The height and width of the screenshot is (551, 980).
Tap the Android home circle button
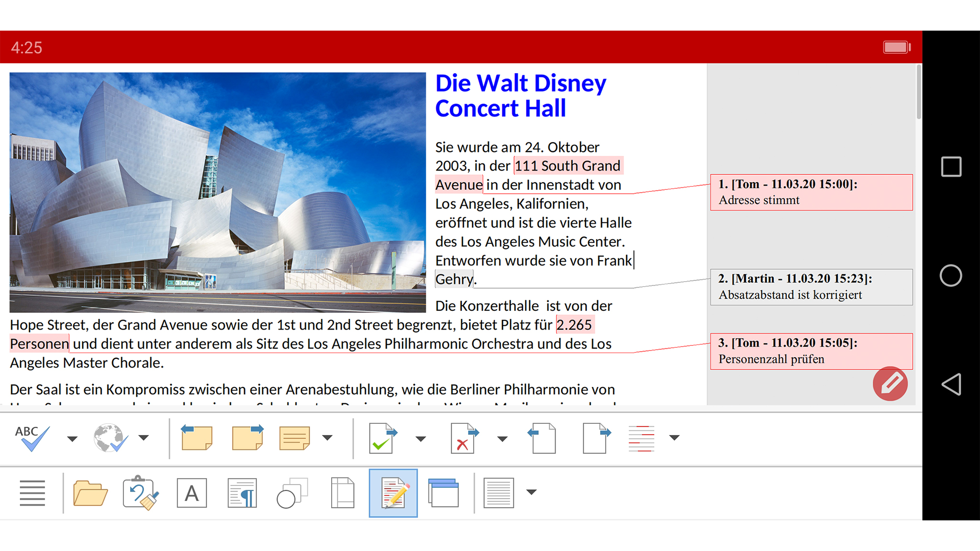pyautogui.click(x=951, y=275)
